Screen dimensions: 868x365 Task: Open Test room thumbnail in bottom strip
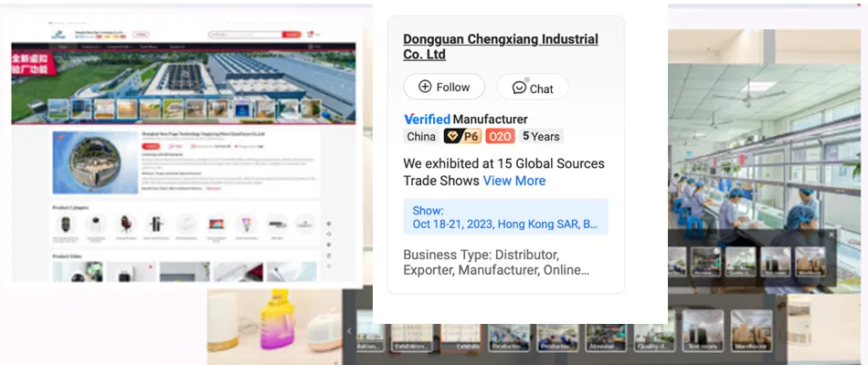[x=703, y=330]
